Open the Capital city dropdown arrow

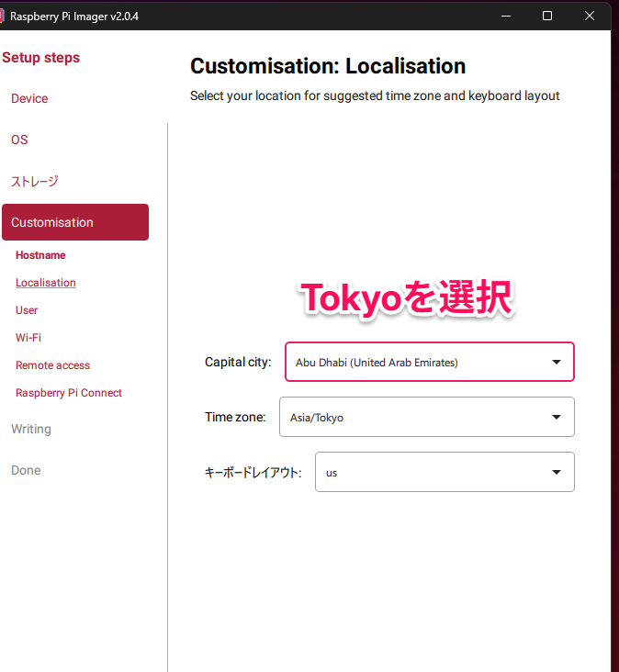click(556, 363)
